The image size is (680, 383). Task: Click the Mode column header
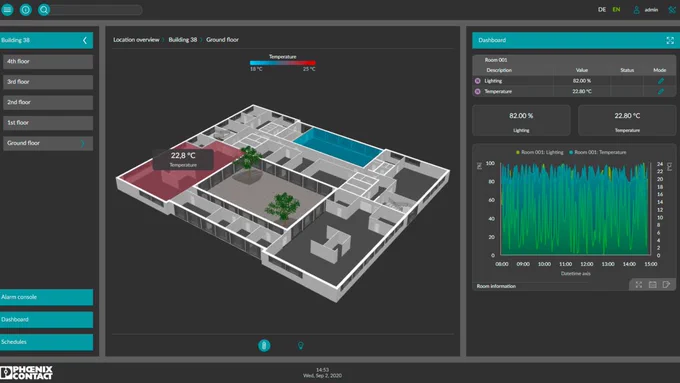click(x=660, y=70)
